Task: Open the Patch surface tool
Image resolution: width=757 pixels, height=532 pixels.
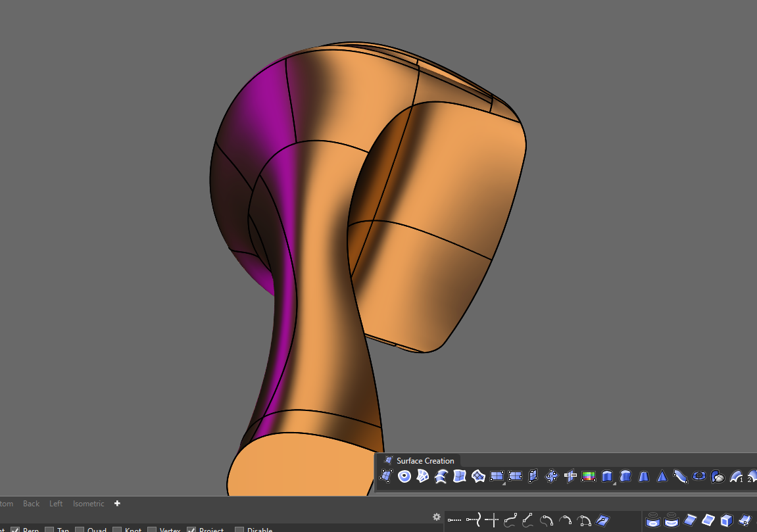Action: tap(460, 477)
